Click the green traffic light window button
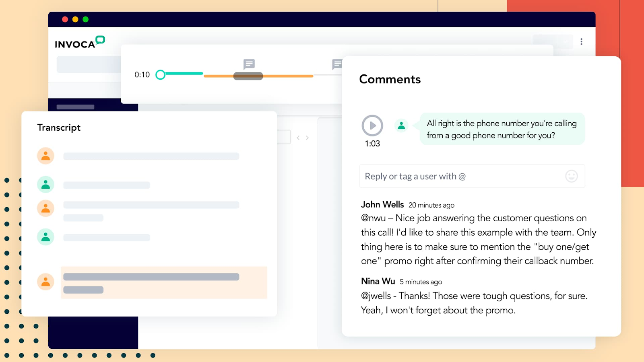The image size is (644, 362). (x=86, y=19)
